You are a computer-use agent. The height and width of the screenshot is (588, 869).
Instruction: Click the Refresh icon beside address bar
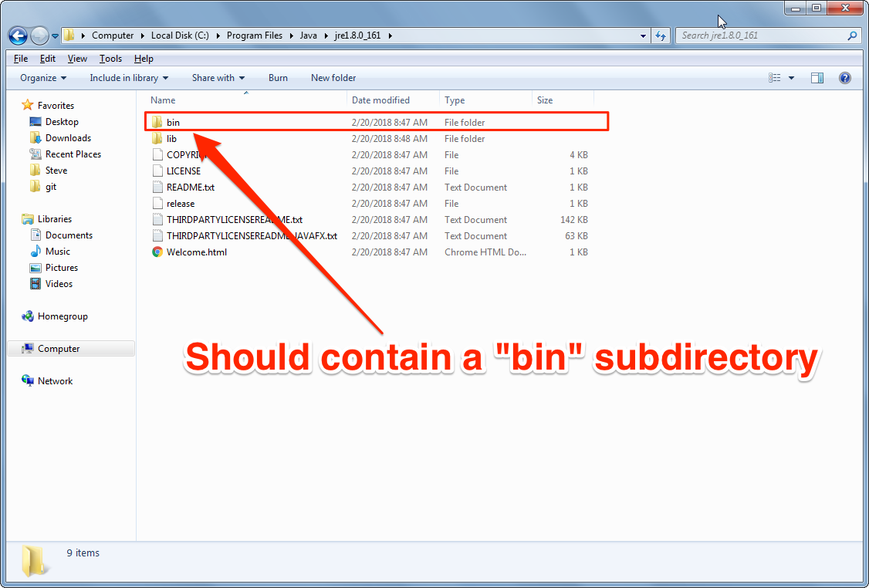(x=660, y=35)
